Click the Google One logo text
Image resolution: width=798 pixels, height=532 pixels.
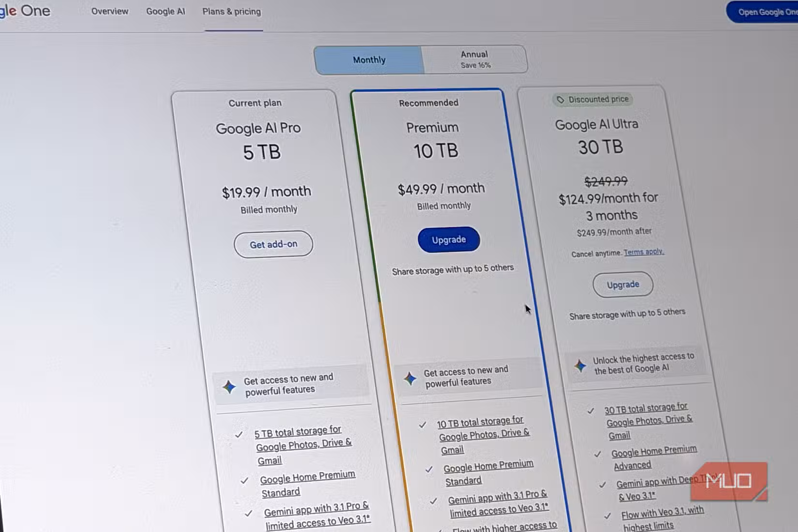pos(24,11)
